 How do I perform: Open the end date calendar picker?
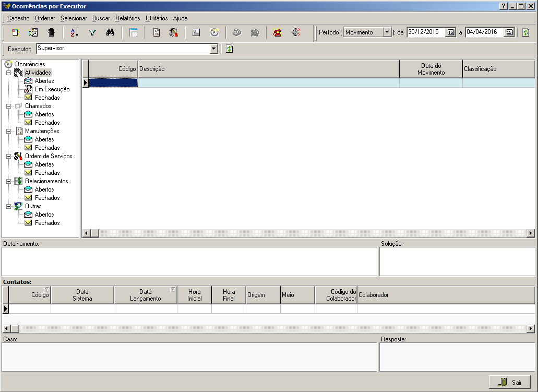[509, 32]
